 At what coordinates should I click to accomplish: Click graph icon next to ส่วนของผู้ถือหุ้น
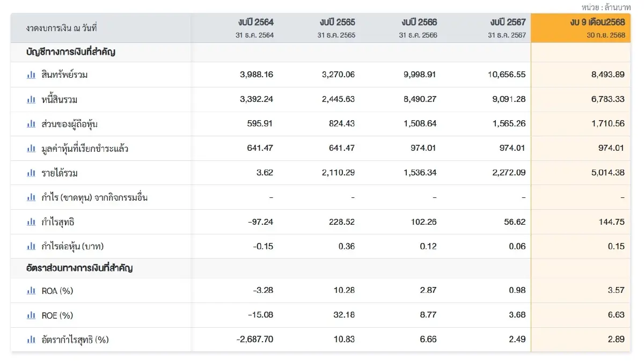(x=31, y=124)
